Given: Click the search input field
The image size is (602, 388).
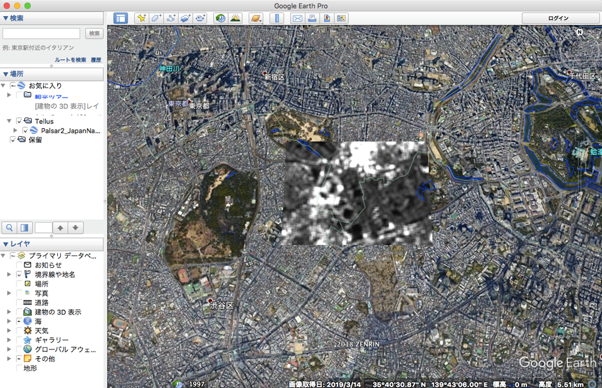Looking at the screenshot, I should pyautogui.click(x=41, y=33).
